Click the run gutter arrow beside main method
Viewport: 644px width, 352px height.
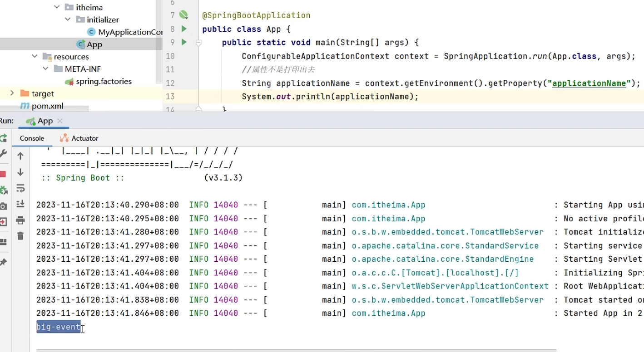pyautogui.click(x=184, y=42)
